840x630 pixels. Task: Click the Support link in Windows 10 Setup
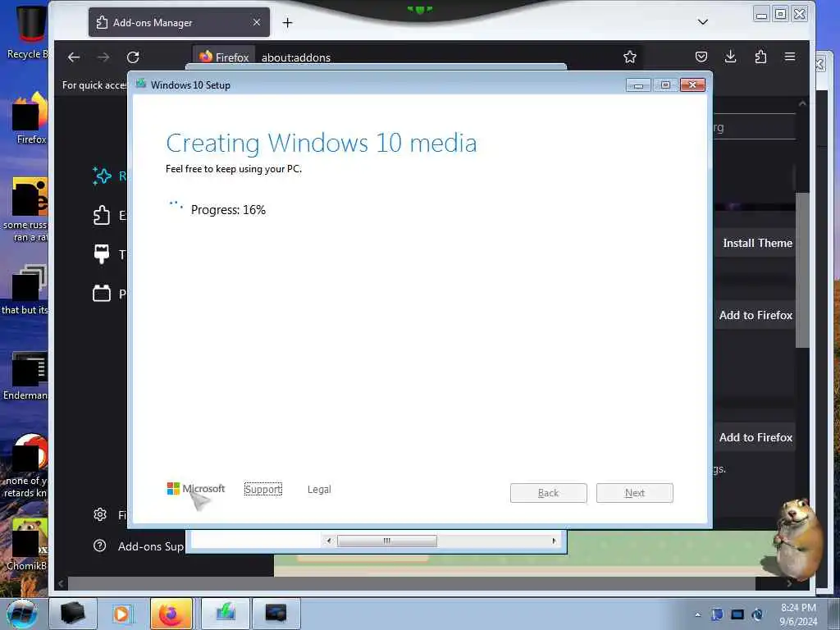point(263,489)
